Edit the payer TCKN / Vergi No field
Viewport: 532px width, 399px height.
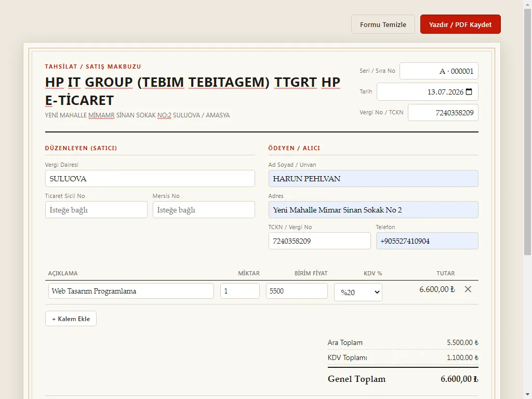pyautogui.click(x=320, y=241)
